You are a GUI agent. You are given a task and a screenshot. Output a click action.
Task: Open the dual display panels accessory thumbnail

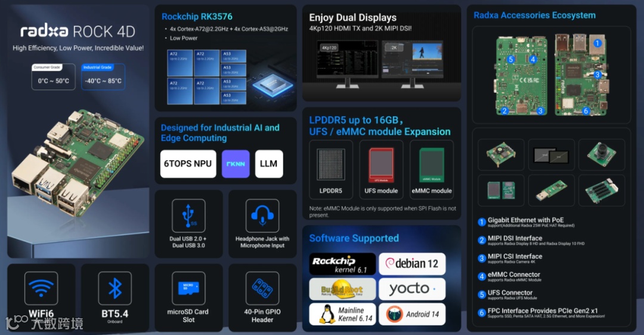pyautogui.click(x=551, y=155)
